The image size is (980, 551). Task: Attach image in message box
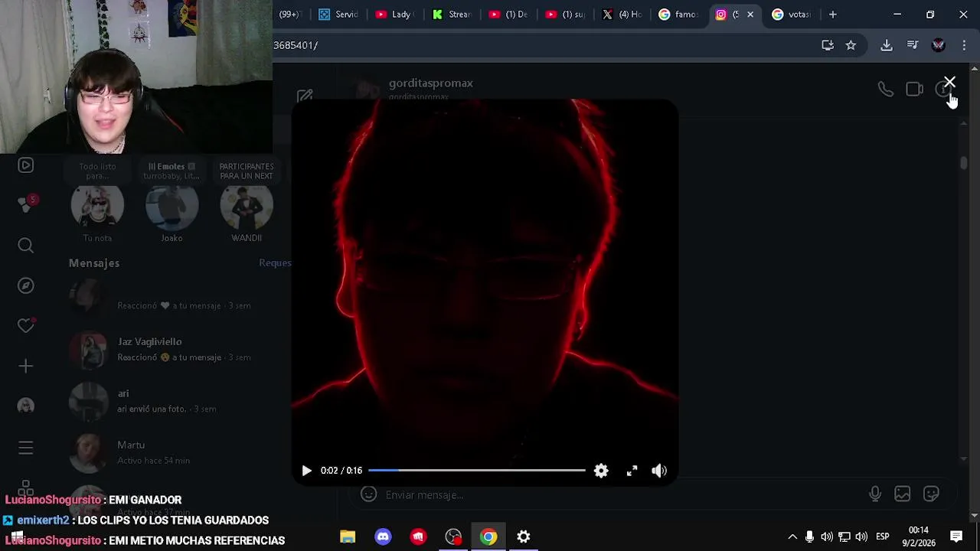[x=903, y=494]
